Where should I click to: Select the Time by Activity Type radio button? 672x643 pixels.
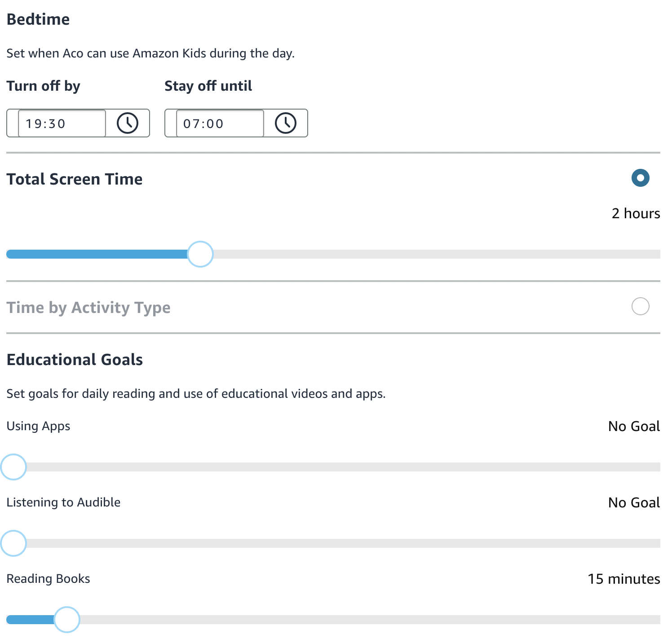tap(640, 306)
